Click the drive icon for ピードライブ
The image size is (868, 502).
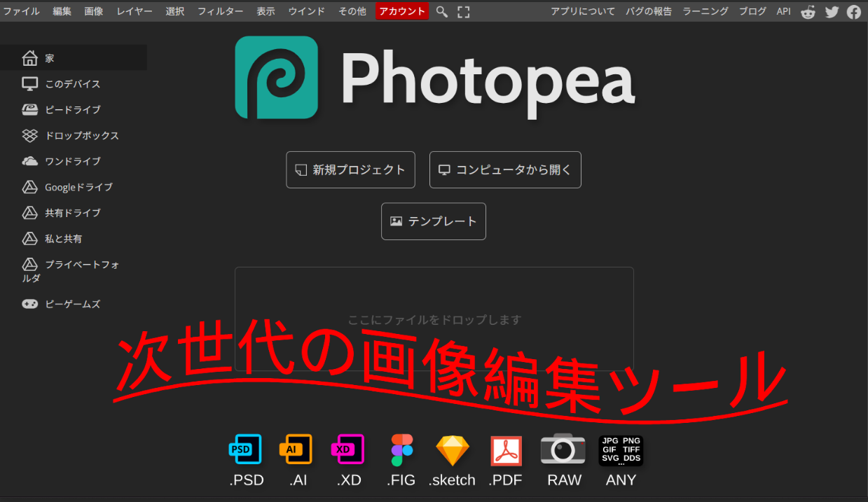tap(29, 110)
